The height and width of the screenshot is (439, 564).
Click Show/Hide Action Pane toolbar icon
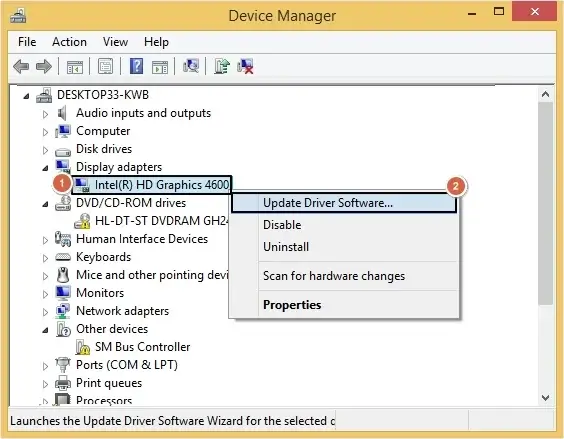160,67
